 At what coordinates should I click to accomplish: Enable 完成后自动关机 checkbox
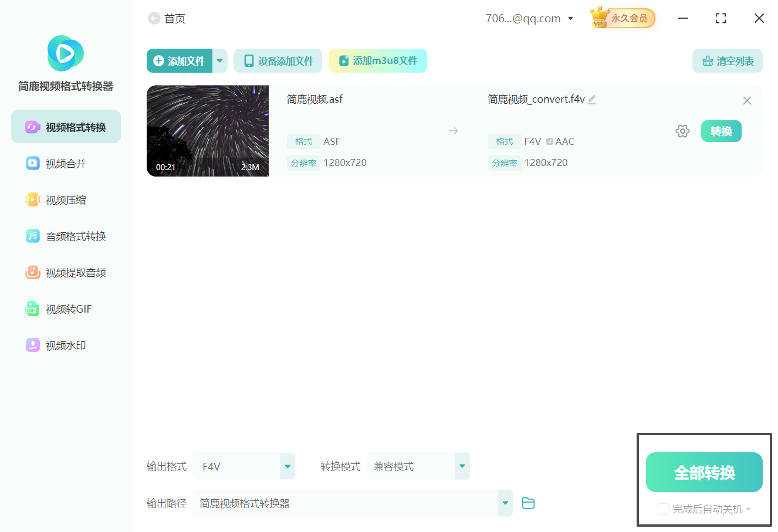[x=663, y=509]
